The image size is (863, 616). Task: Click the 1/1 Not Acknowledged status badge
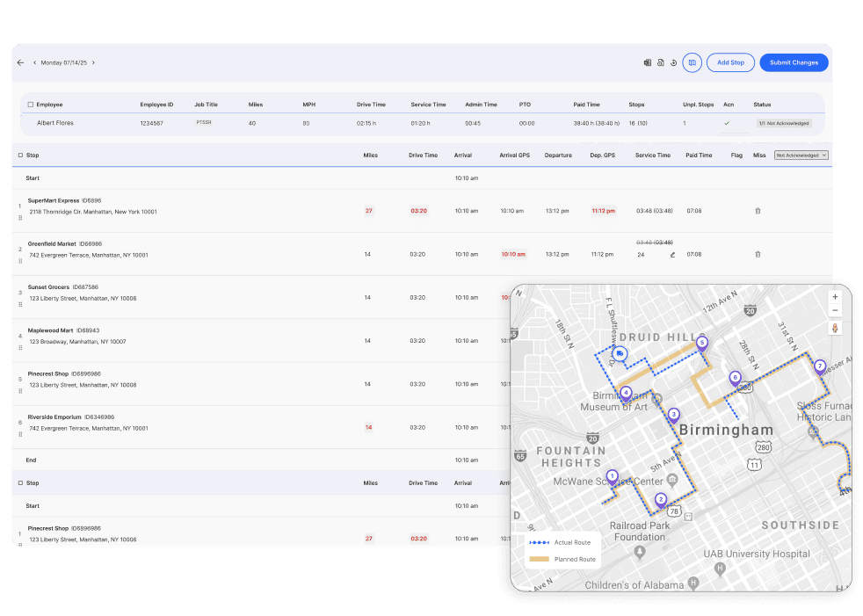point(784,123)
